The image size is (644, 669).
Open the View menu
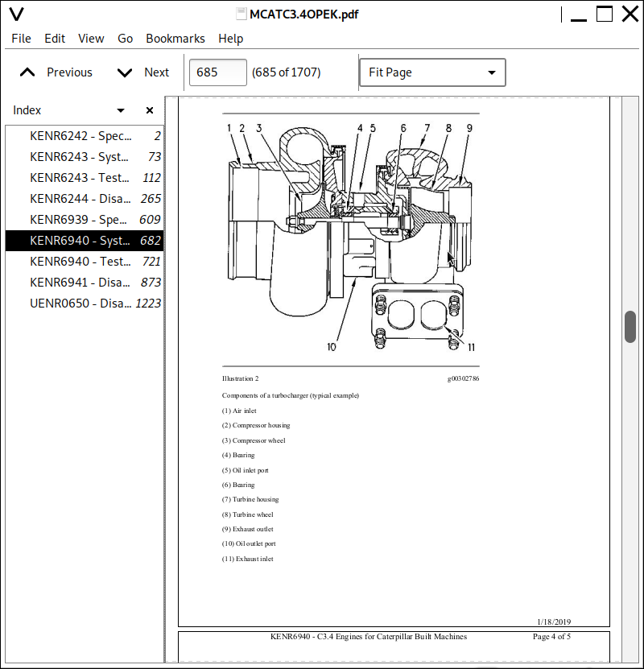click(x=91, y=39)
